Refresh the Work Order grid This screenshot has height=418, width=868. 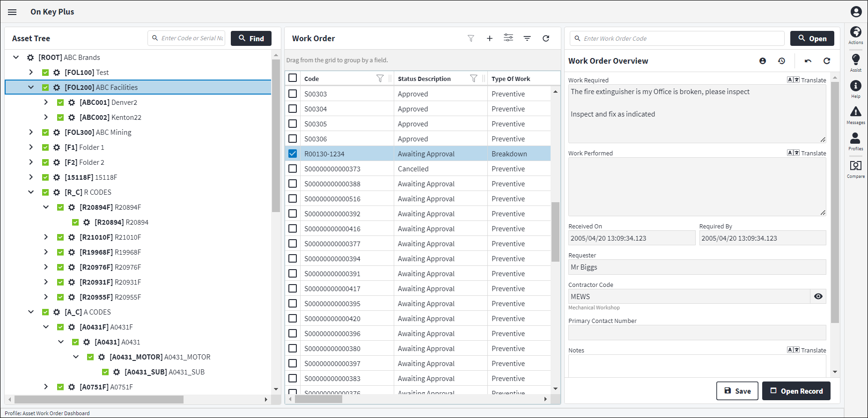[545, 38]
